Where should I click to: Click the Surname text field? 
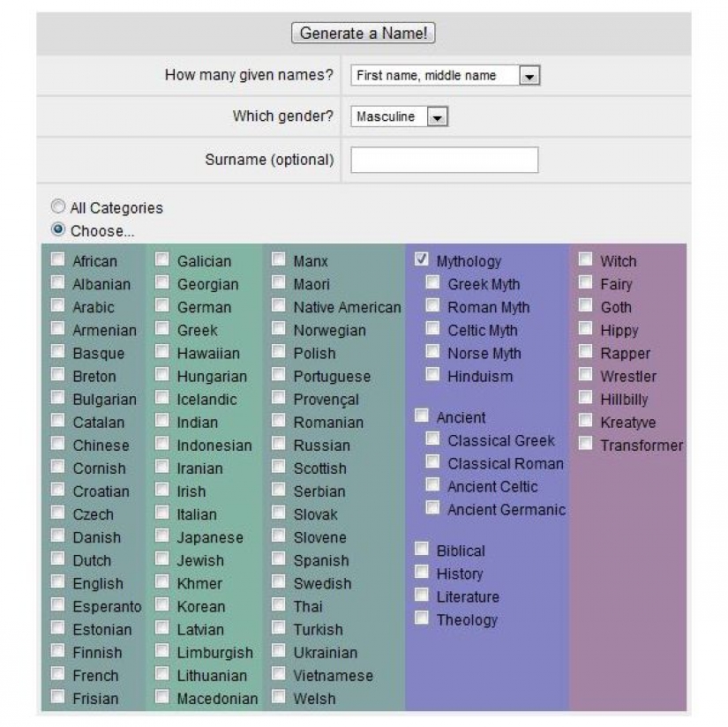coord(444,160)
